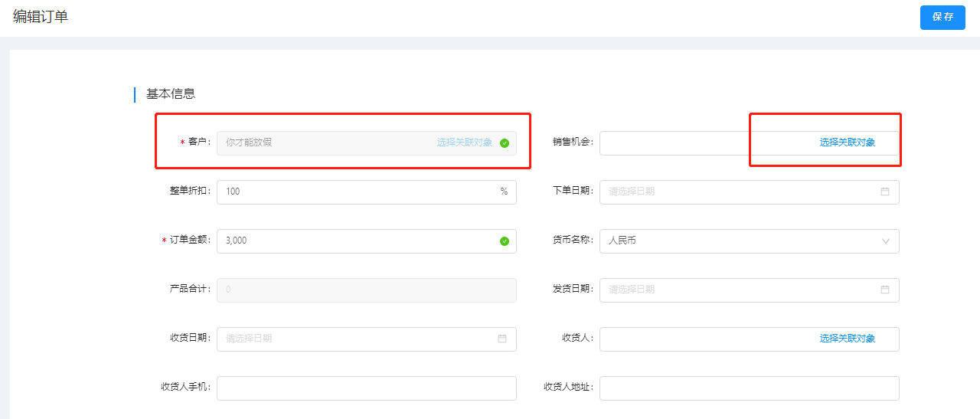Click the 收货日期 date input

367,339
